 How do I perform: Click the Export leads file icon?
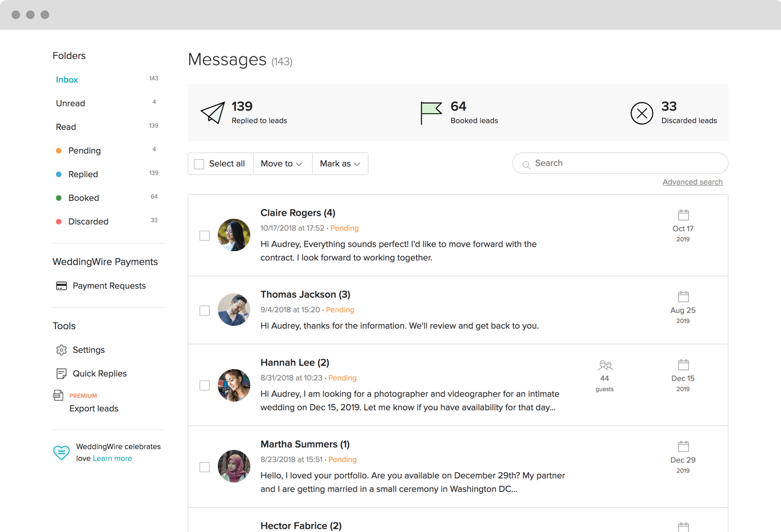click(58, 395)
